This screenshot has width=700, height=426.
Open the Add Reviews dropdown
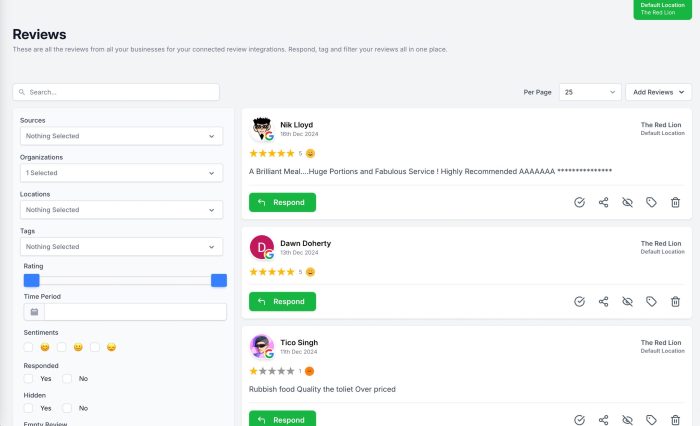point(658,92)
